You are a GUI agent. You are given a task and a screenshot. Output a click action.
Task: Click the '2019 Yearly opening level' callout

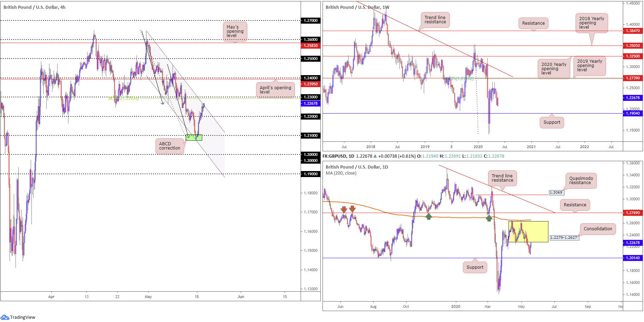[590, 66]
